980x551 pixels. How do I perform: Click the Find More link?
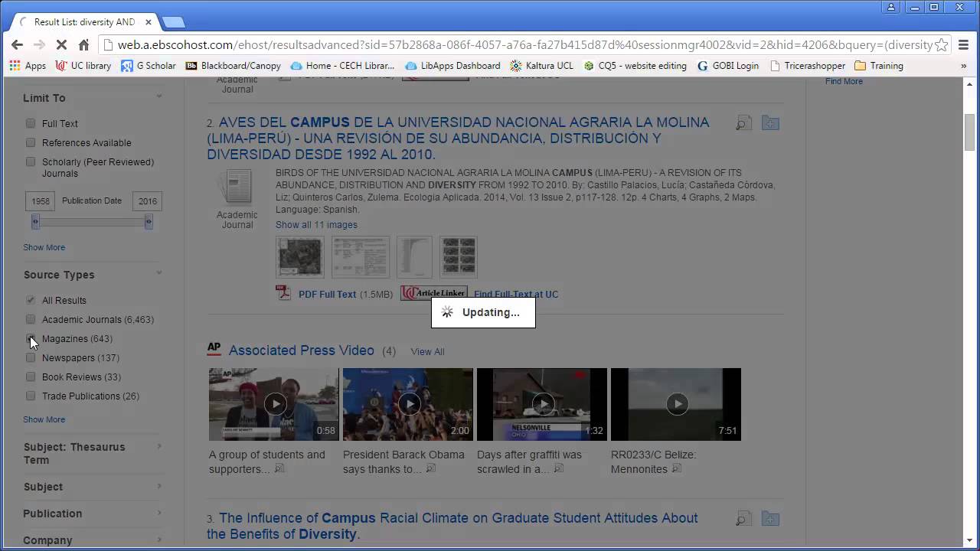844,81
